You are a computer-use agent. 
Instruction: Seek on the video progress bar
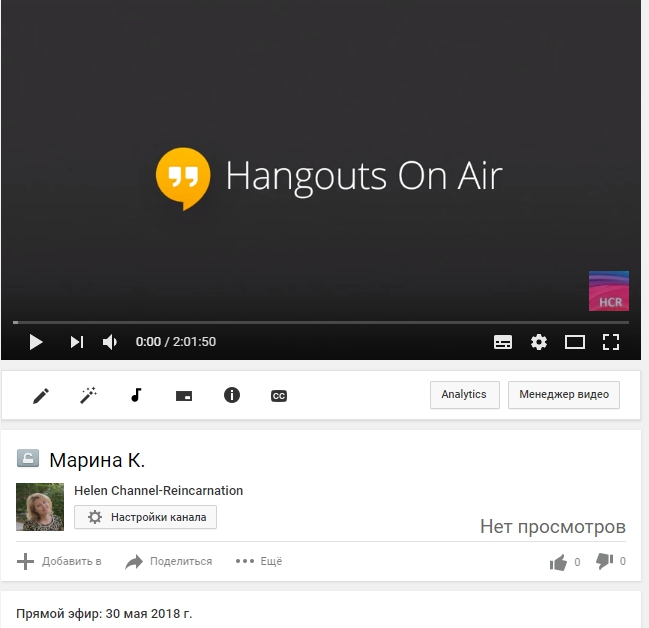tap(320, 322)
